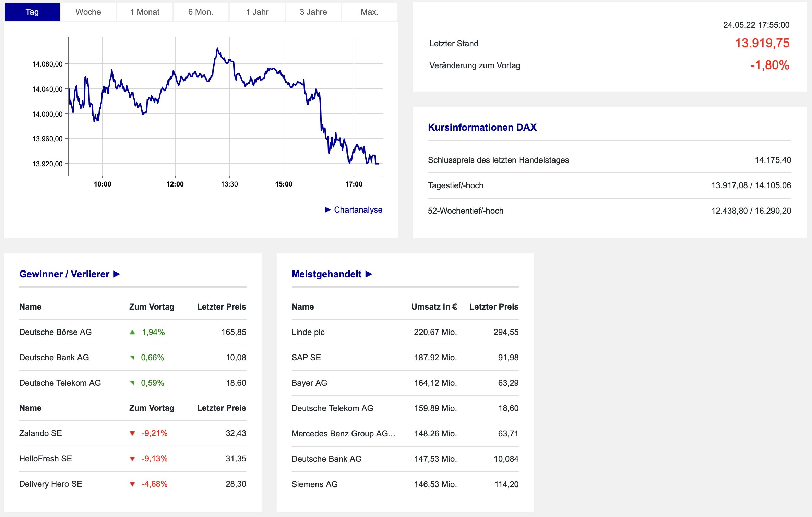
Task: Click the arrow next to Gewinner / Verlierer
Action: (117, 274)
